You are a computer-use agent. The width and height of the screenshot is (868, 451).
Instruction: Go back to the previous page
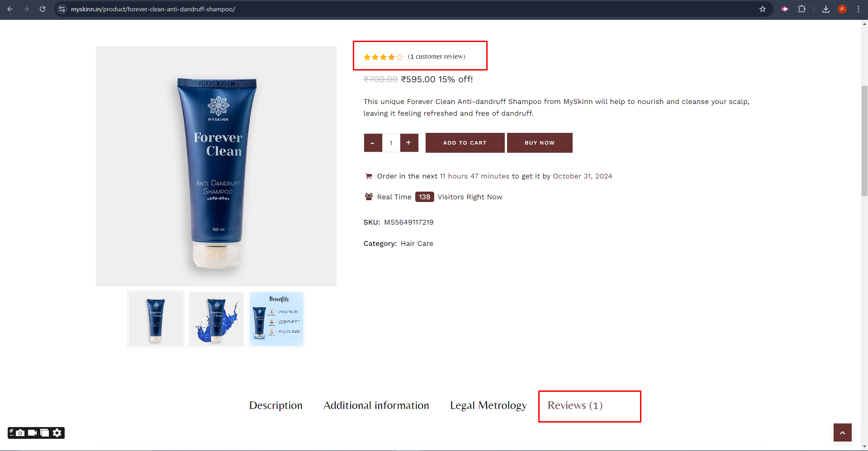click(10, 9)
